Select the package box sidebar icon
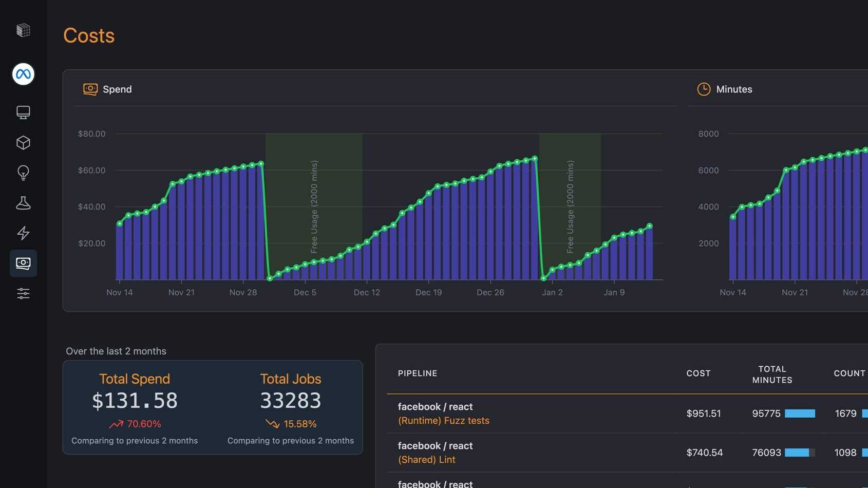Image resolution: width=868 pixels, height=488 pixels. (23, 143)
